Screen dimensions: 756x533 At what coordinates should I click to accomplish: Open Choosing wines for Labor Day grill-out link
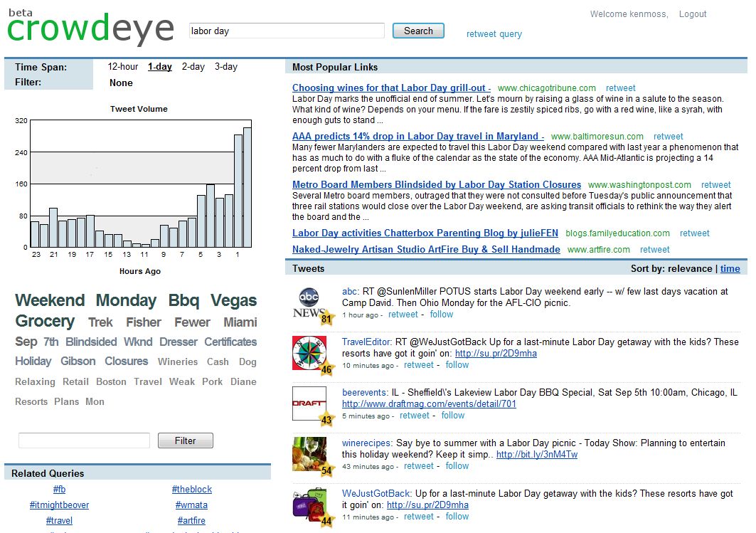(x=391, y=88)
